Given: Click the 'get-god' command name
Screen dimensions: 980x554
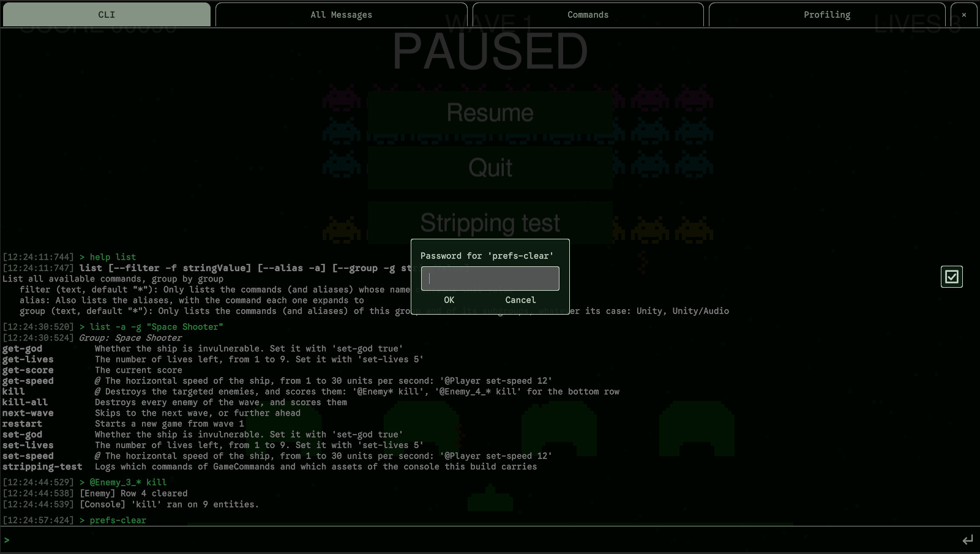Looking at the screenshot, I should click(x=23, y=349).
